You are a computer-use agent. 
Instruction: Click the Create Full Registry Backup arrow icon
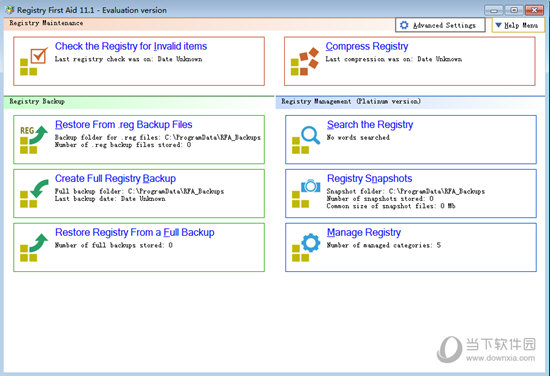34,193
